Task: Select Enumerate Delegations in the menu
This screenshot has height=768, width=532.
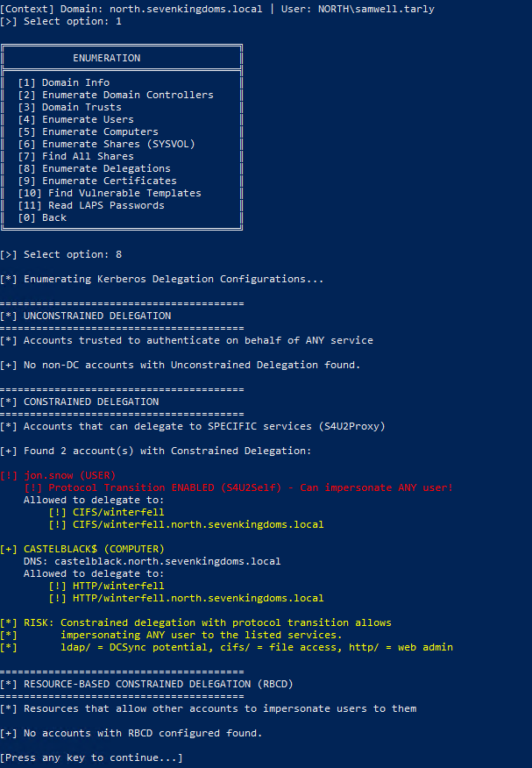Action: pos(94,168)
